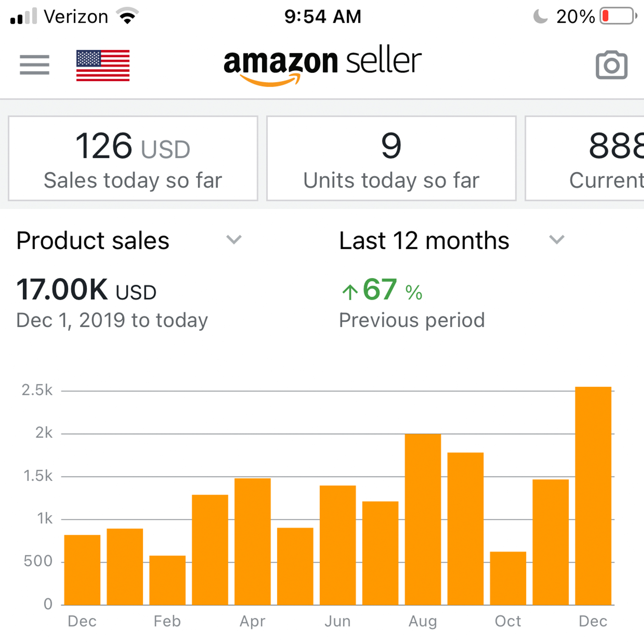This screenshot has width=644, height=644.
Task: Tap the February sales bar
Action: coord(167,581)
